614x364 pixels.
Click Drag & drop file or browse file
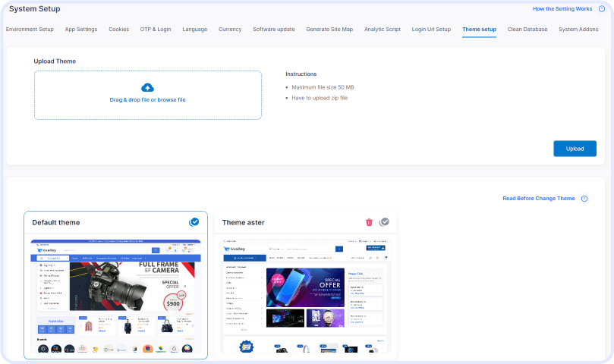[148, 100]
